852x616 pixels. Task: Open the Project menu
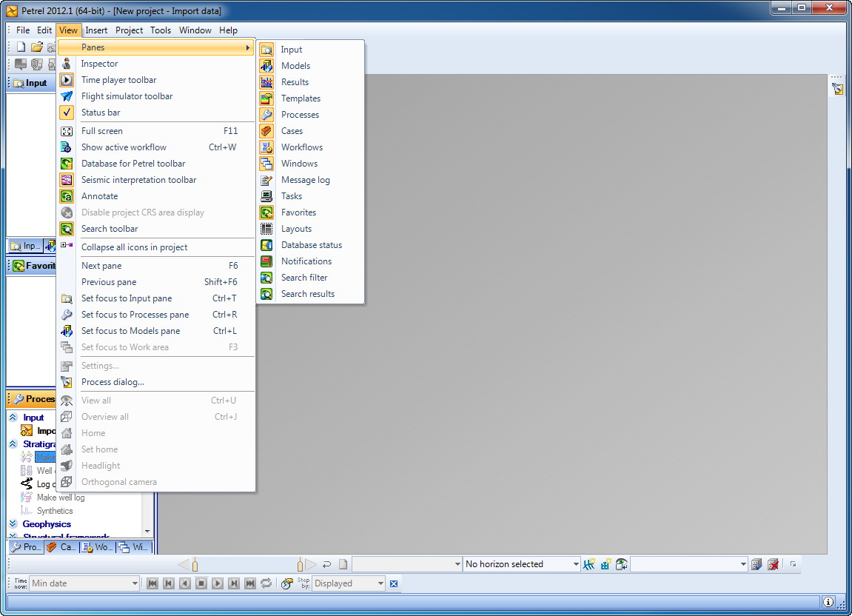tap(130, 30)
